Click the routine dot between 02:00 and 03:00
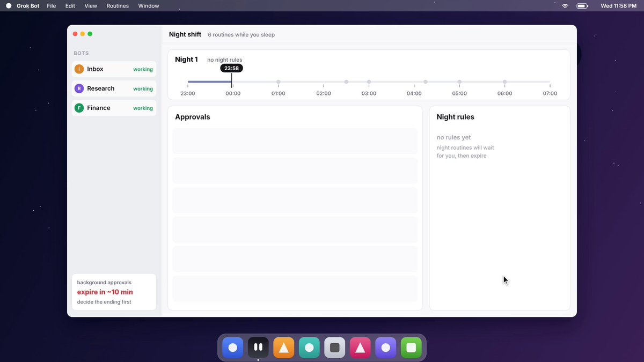Image resolution: width=644 pixels, height=362 pixels. pos(346,82)
